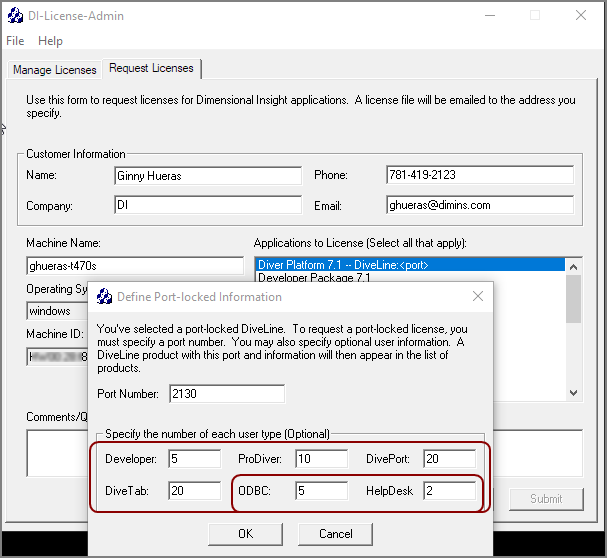Select the Request Licenses tab
Image resolution: width=607 pixels, height=558 pixels.
pyautogui.click(x=151, y=69)
